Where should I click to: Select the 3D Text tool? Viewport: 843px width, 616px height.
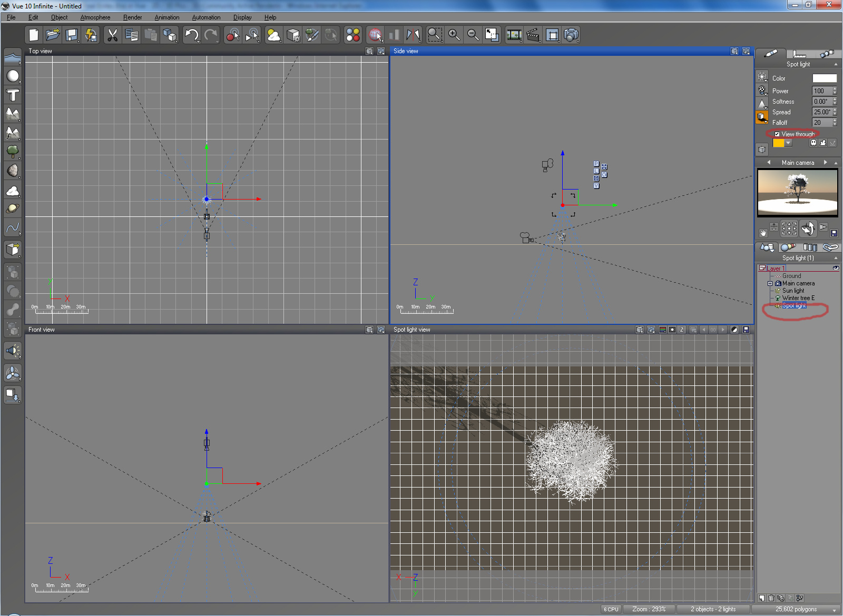tap(13, 95)
